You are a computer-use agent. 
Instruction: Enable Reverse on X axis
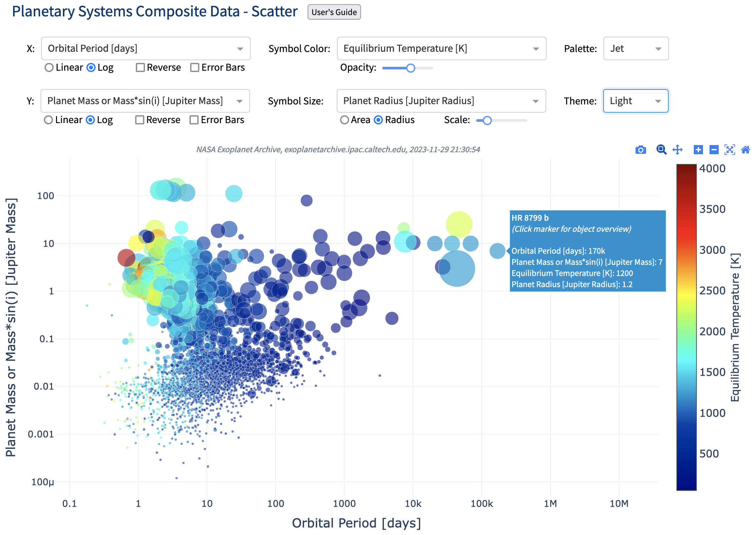click(x=140, y=67)
